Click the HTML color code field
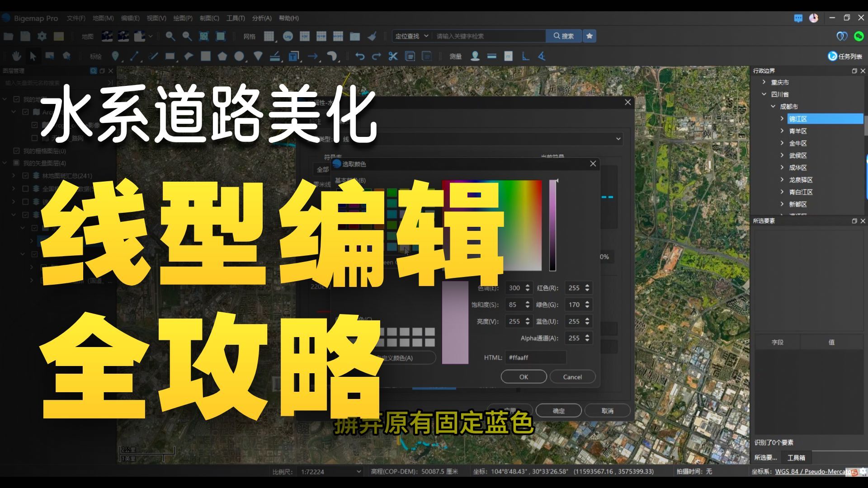This screenshot has width=868, height=488. click(x=536, y=357)
